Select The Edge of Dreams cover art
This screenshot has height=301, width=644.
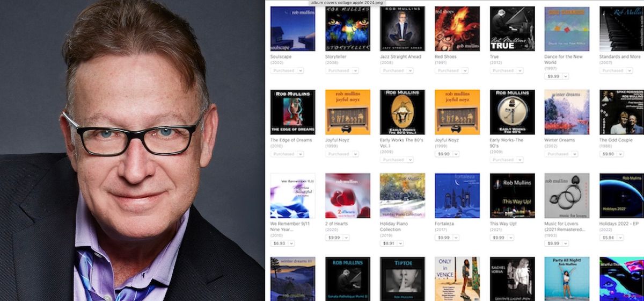292,112
